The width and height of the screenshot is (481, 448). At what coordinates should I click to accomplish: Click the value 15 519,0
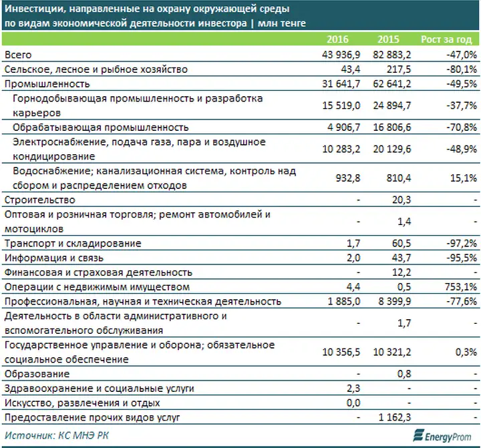point(341,105)
